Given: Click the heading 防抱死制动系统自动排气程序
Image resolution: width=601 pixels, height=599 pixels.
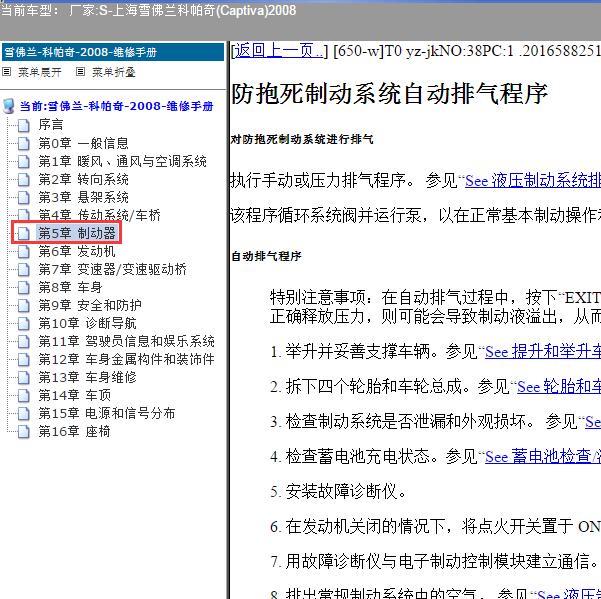Looking at the screenshot, I should [389, 94].
